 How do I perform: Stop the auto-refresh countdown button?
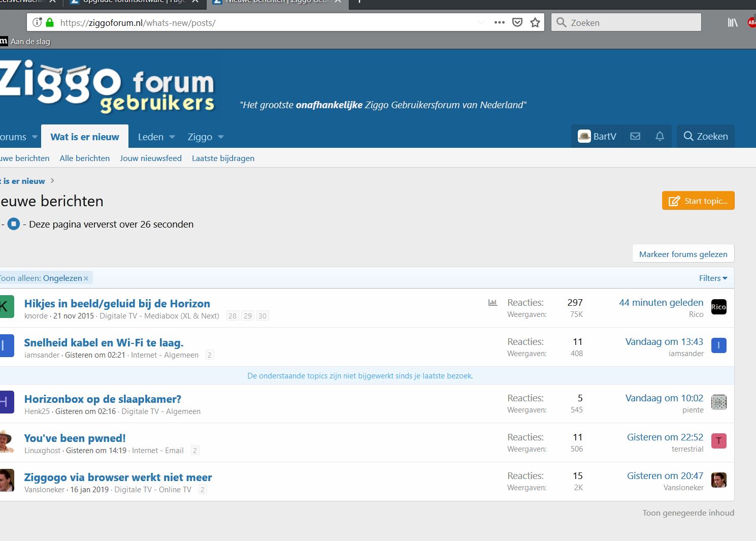point(14,224)
